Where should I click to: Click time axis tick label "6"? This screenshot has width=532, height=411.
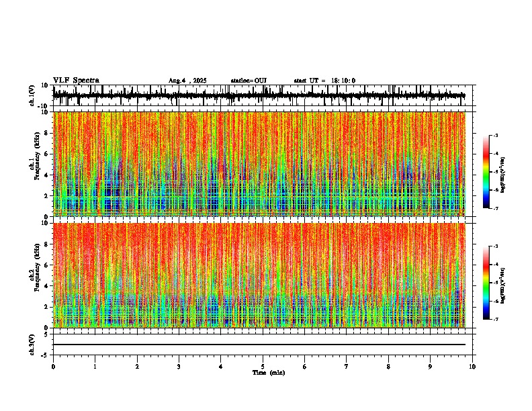[x=305, y=367]
